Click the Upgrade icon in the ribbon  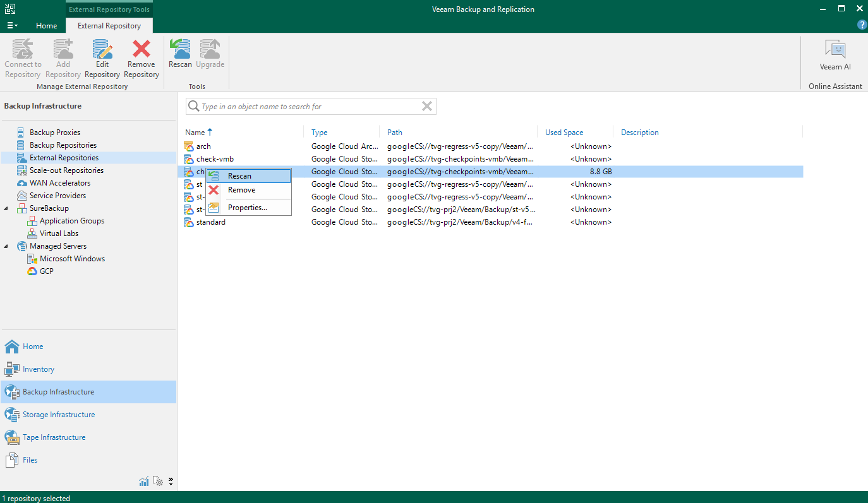click(x=210, y=49)
